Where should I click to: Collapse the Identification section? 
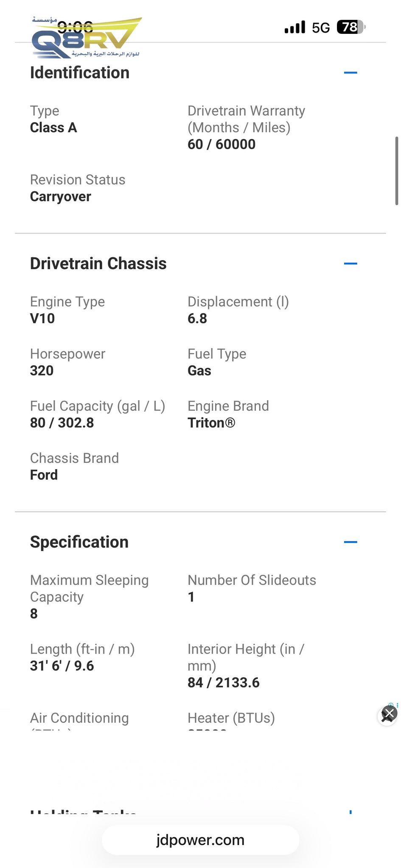(x=350, y=72)
